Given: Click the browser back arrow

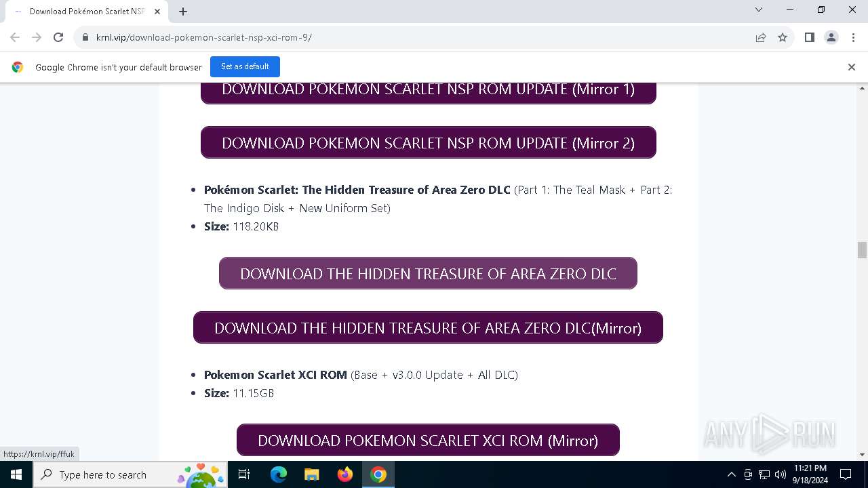Looking at the screenshot, I should [x=15, y=37].
